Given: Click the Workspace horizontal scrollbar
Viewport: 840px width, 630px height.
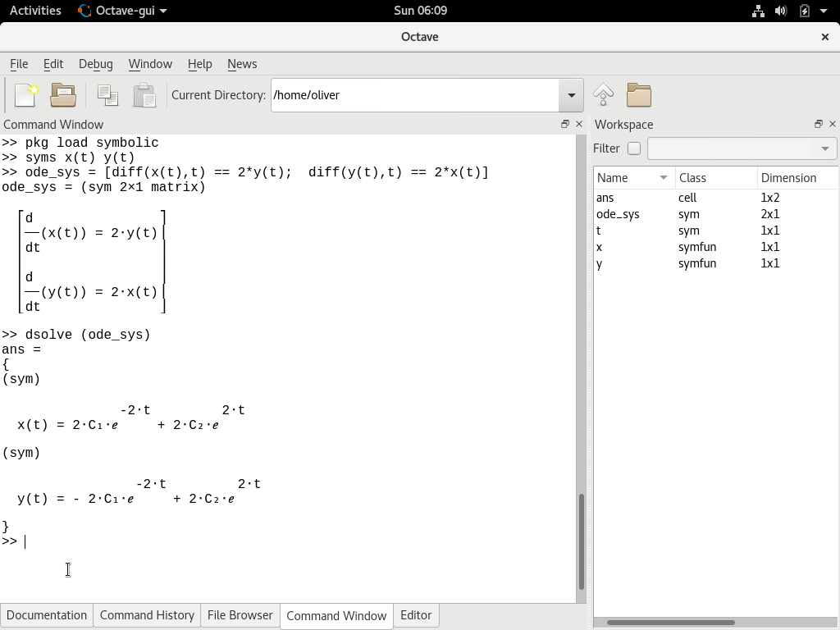Looking at the screenshot, I should pyautogui.click(x=671, y=623).
